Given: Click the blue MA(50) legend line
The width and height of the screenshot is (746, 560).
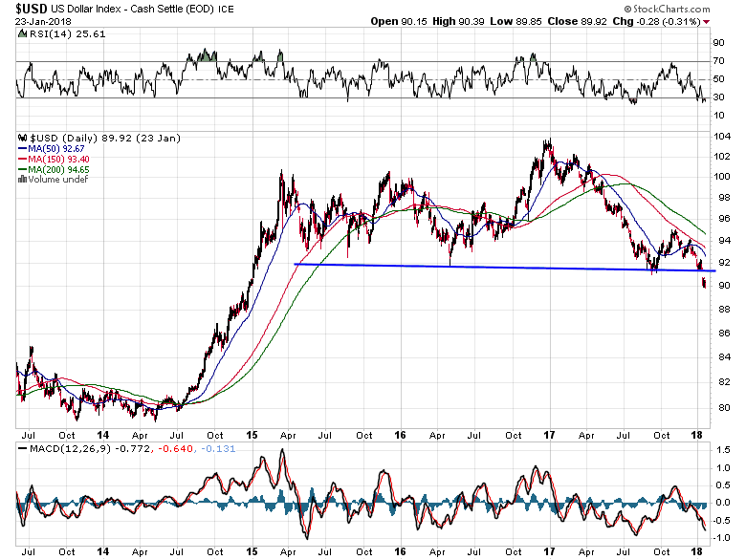Looking at the screenshot, I should click(22, 149).
